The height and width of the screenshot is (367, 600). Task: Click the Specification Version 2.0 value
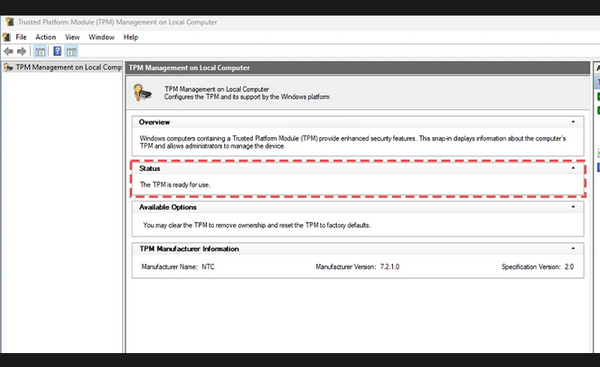[569, 267]
